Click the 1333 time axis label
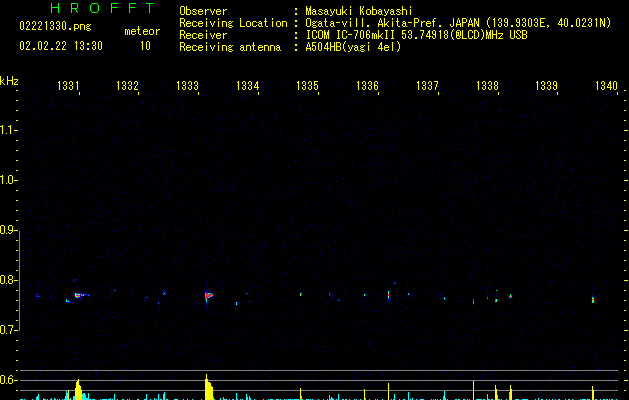629x400 pixels. 187,85
